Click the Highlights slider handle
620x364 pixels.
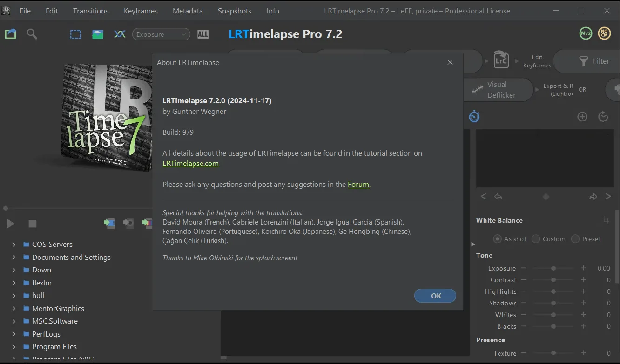coord(553,291)
